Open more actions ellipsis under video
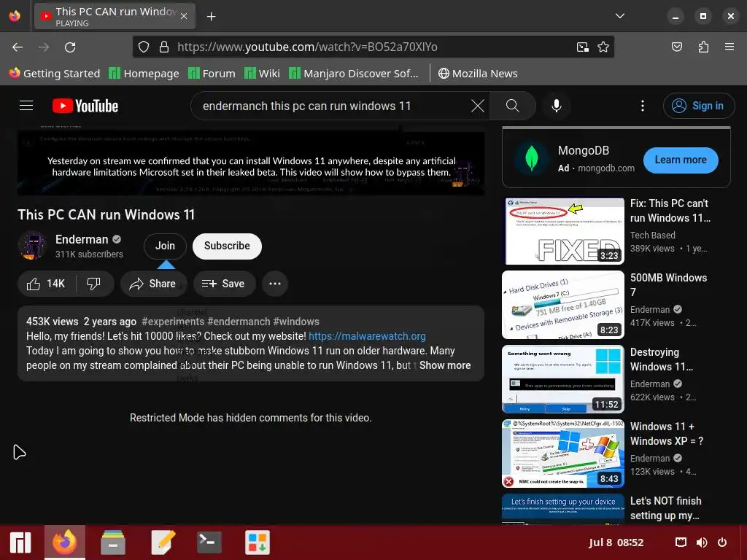 tap(275, 284)
